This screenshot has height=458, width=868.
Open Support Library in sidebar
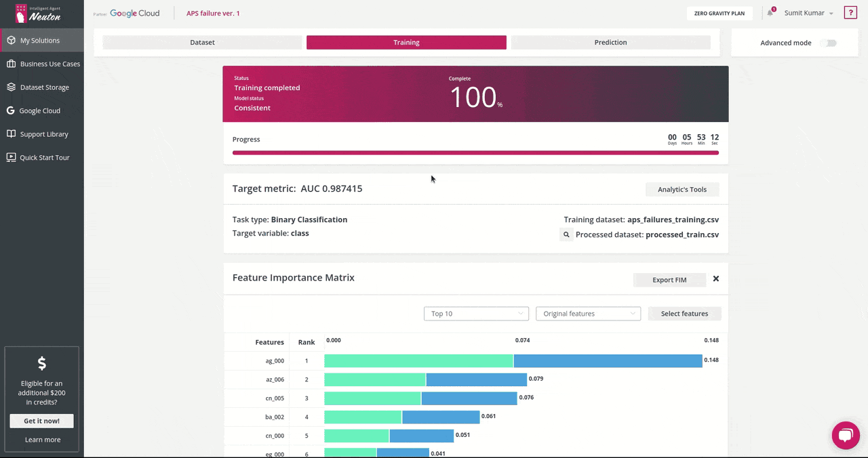pos(42,134)
